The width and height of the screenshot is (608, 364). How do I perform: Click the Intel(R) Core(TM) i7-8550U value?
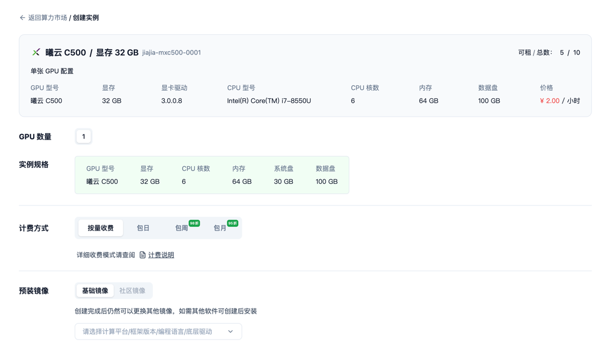click(x=269, y=101)
